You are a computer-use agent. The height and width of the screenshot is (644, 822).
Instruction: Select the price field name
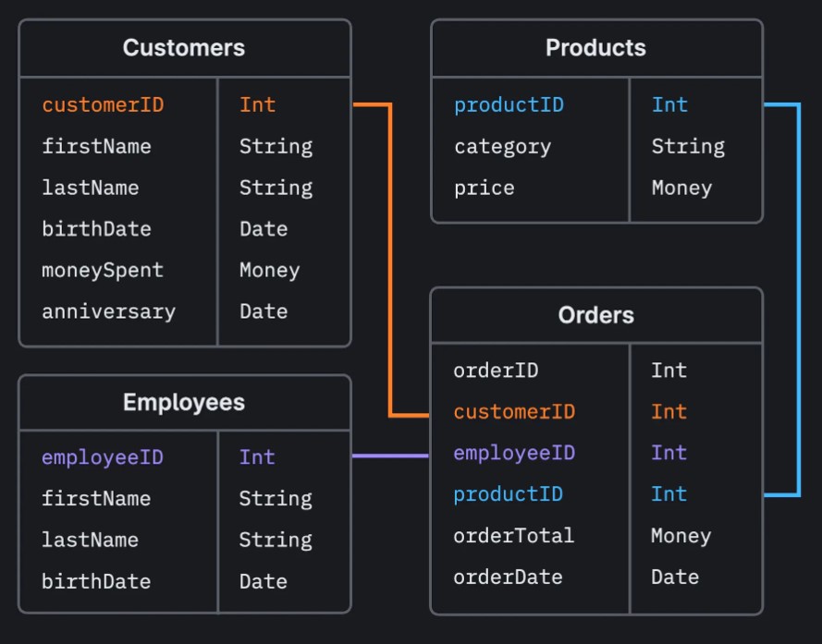tap(484, 188)
